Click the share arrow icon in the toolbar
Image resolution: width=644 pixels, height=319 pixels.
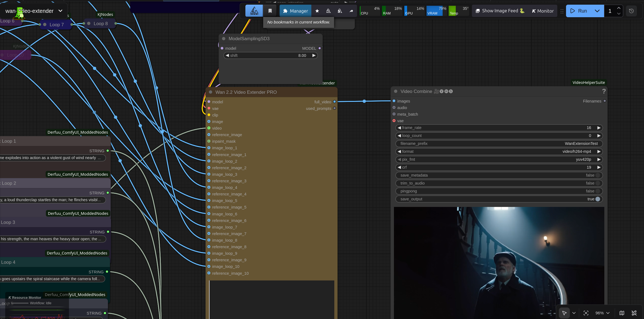351,11
